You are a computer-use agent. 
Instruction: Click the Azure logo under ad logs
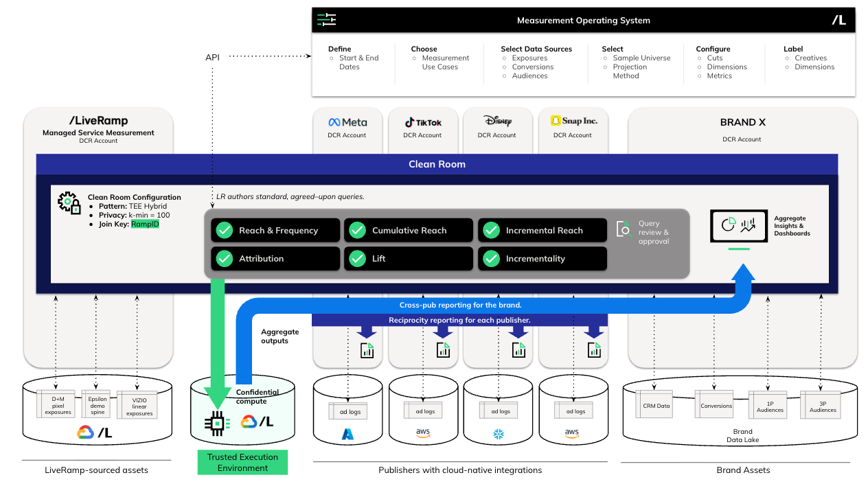348,434
